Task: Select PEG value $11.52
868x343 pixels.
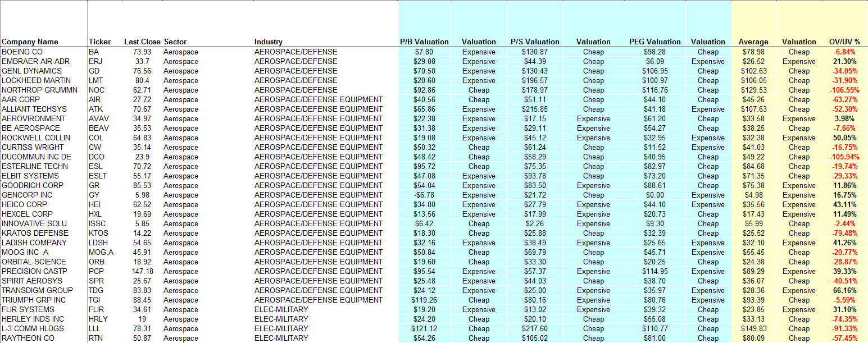Action: [x=655, y=147]
